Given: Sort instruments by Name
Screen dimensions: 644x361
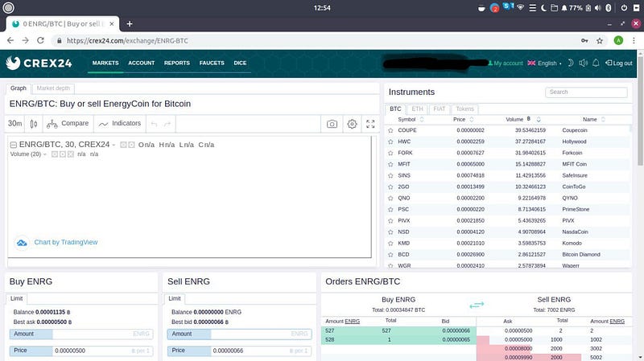Looking at the screenshot, I should click(593, 119).
